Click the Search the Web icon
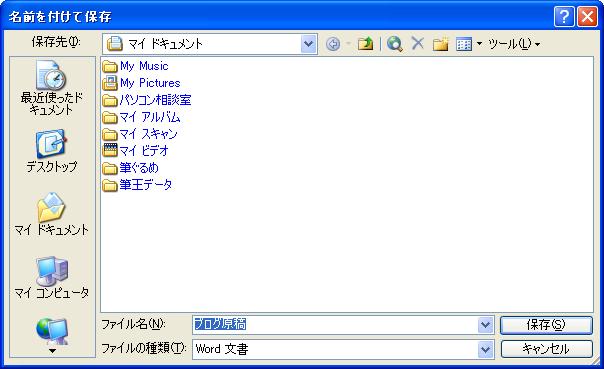Screen dimensions: 604x369 (x=394, y=44)
